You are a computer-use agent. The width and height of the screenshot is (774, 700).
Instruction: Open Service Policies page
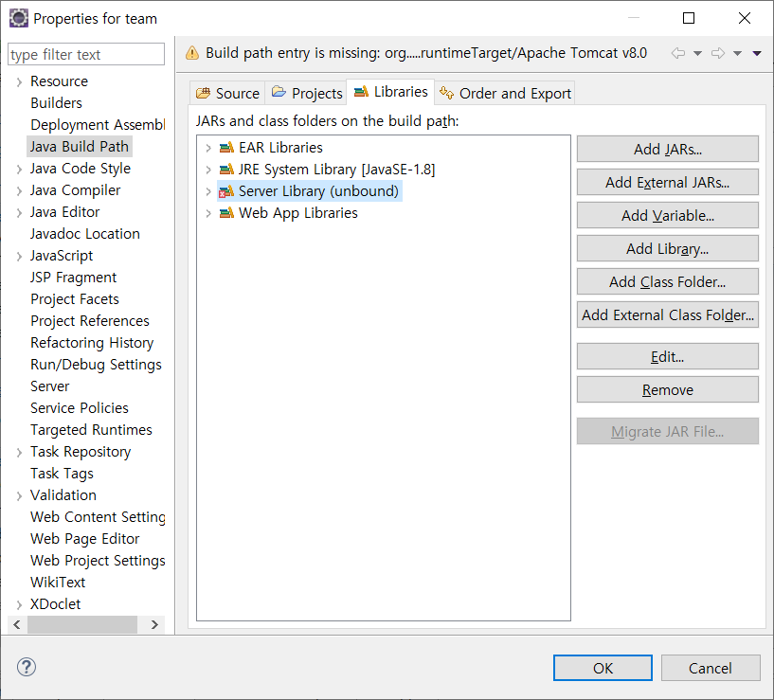(x=80, y=407)
